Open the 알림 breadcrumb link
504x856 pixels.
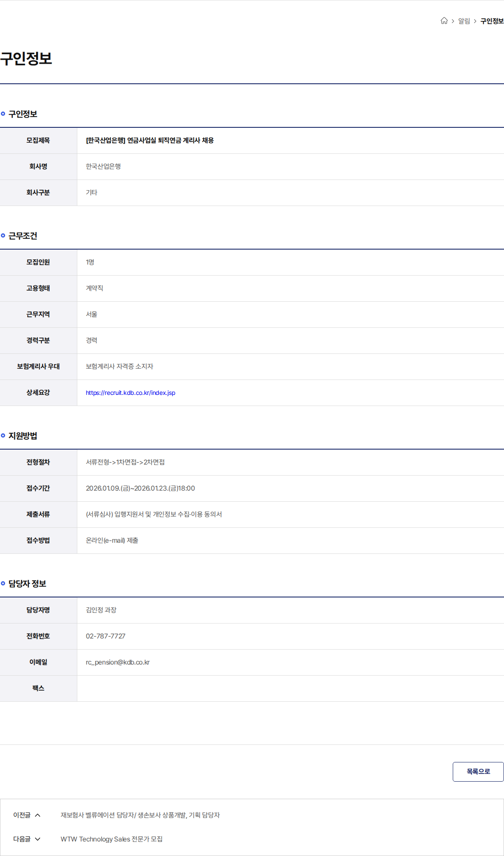click(x=464, y=21)
